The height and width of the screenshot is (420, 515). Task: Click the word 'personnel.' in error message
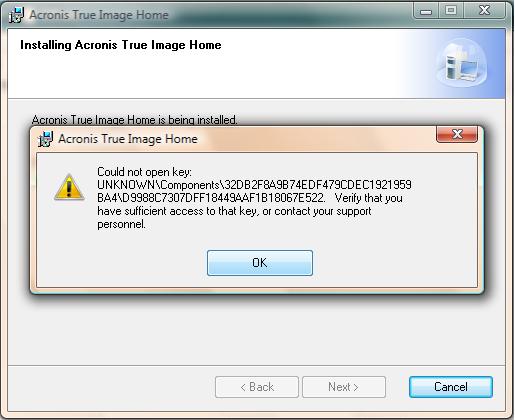(122, 224)
